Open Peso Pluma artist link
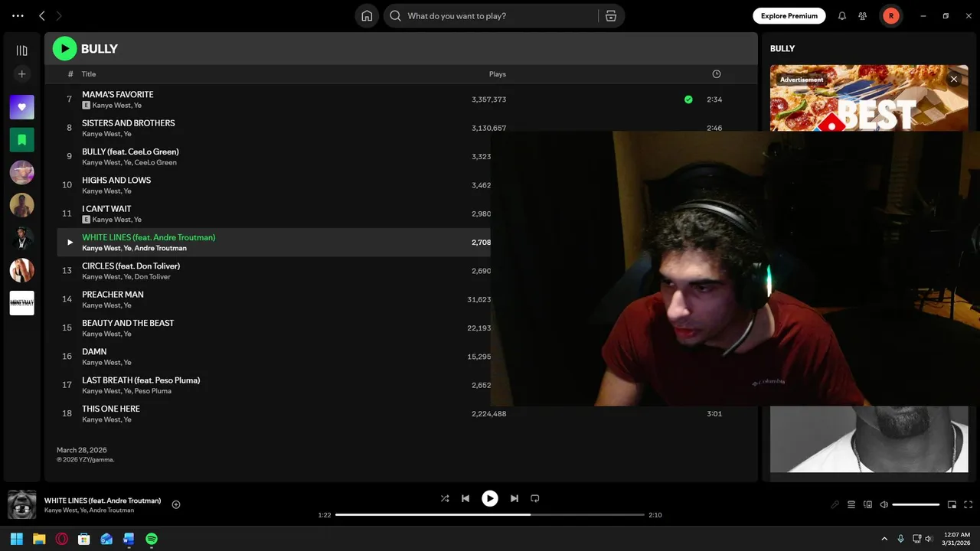The width and height of the screenshot is (980, 551). (152, 391)
